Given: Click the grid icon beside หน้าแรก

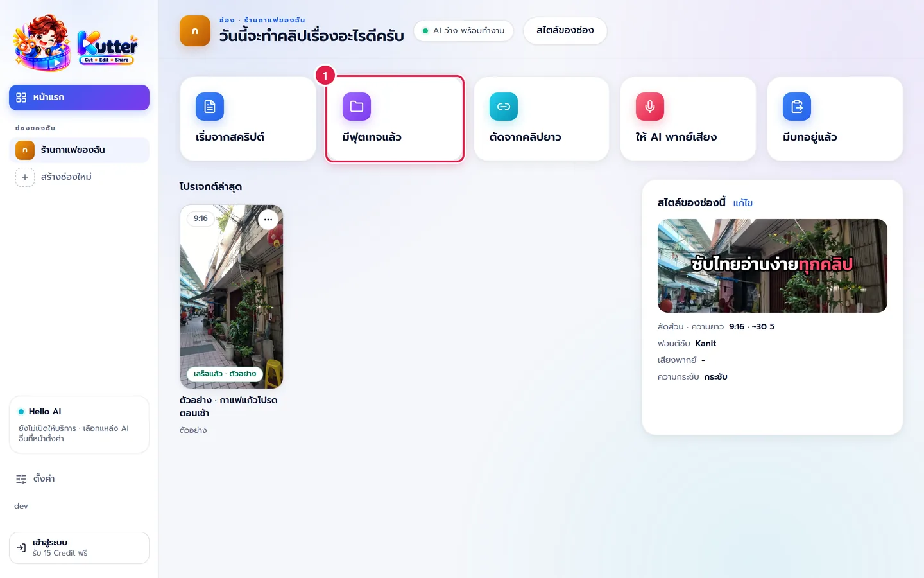Looking at the screenshot, I should pos(21,98).
